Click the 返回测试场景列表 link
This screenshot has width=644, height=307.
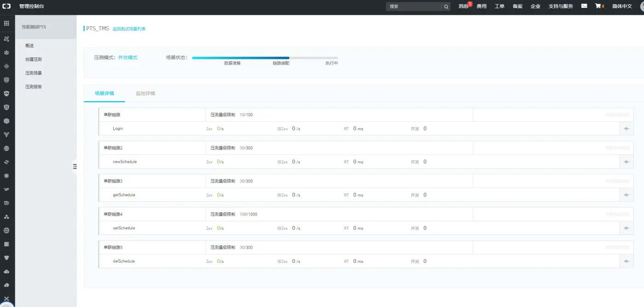pyautogui.click(x=129, y=29)
